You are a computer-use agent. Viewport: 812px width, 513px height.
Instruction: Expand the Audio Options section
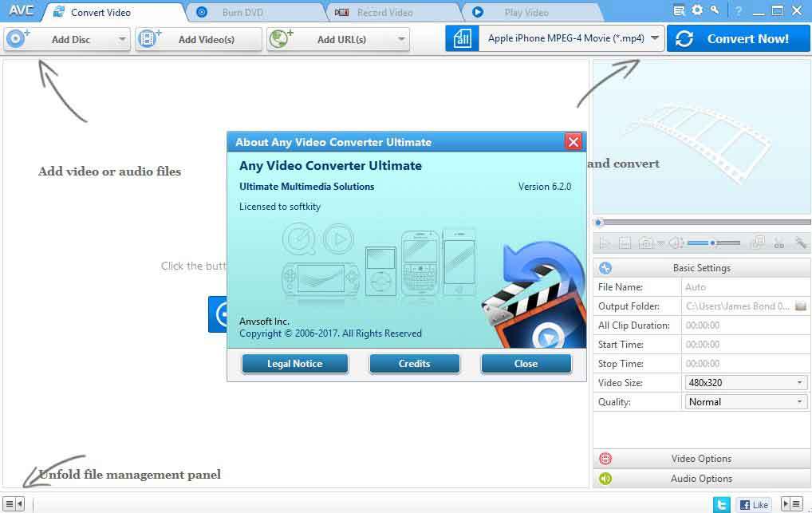coord(702,478)
